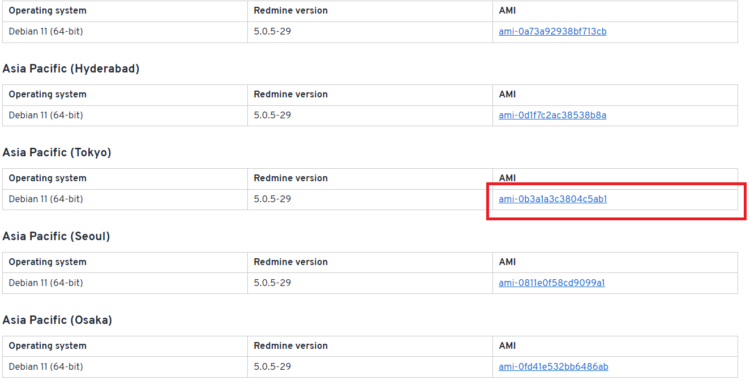Open Hyderabad AMI link ami-0d1f7c2ac38538b8a
Screen dimensions: 750x380
552,115
